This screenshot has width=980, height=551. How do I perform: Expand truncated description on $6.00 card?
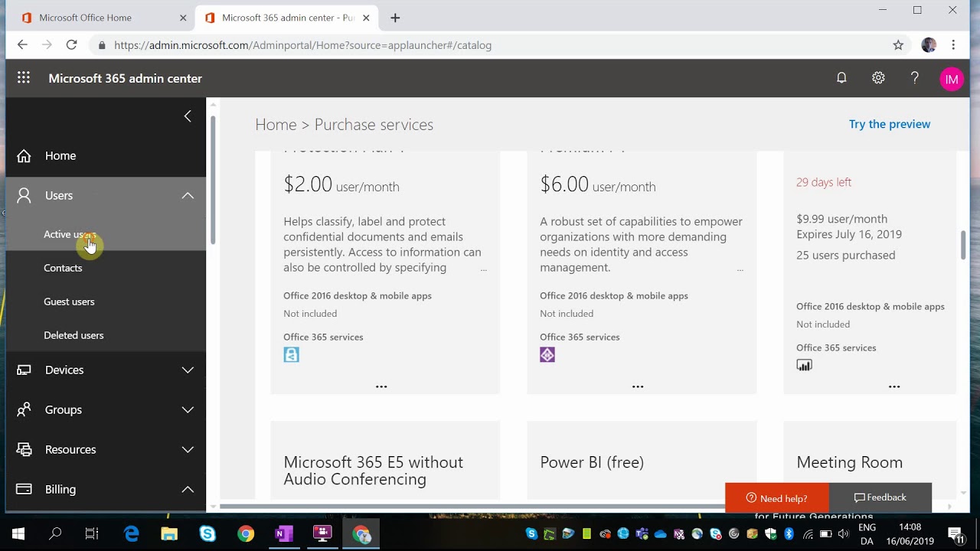click(x=740, y=269)
